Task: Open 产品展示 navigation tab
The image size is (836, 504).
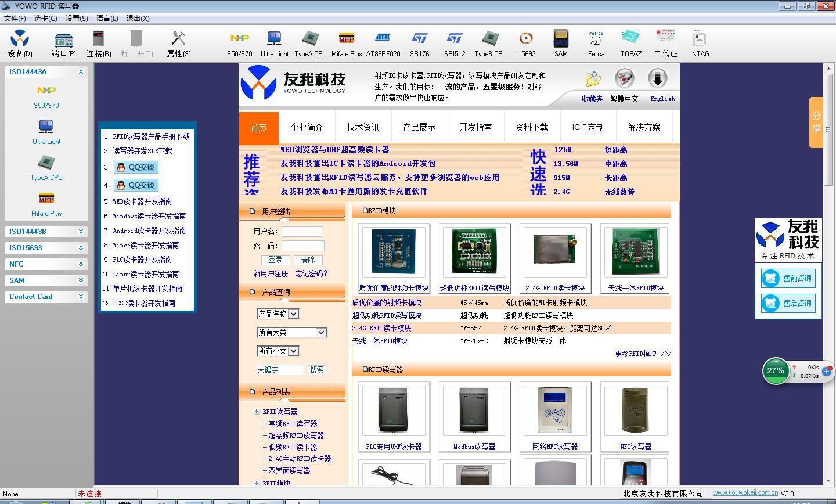Action: (419, 128)
